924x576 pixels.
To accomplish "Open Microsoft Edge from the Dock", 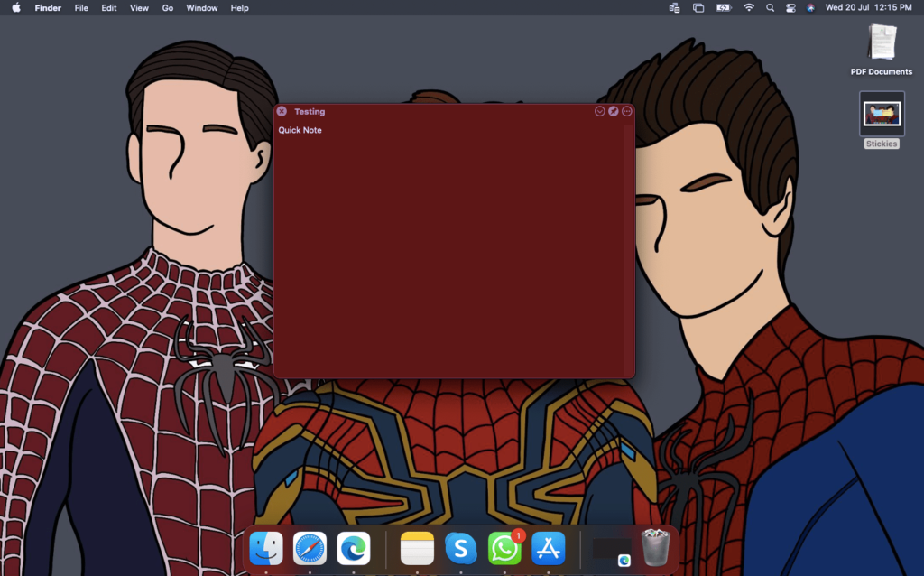I will pyautogui.click(x=354, y=548).
